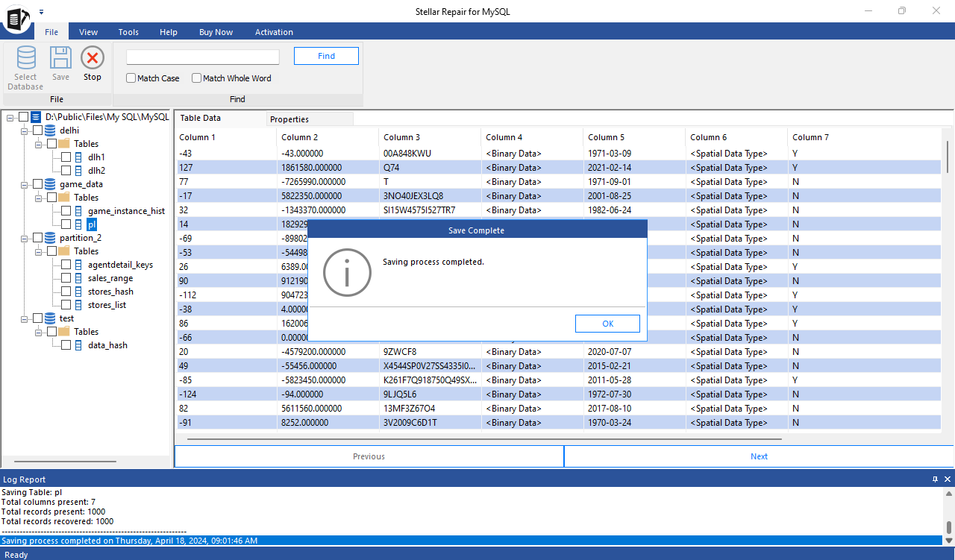Confirm the Save Complete dialog with OK

pos(607,324)
